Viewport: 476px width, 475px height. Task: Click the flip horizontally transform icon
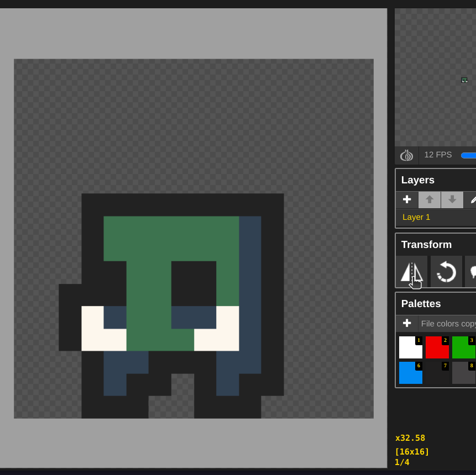(x=412, y=272)
